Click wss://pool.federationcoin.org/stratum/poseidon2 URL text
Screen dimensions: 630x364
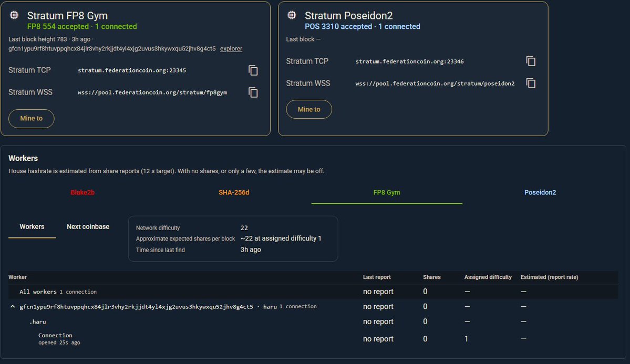[x=435, y=84]
